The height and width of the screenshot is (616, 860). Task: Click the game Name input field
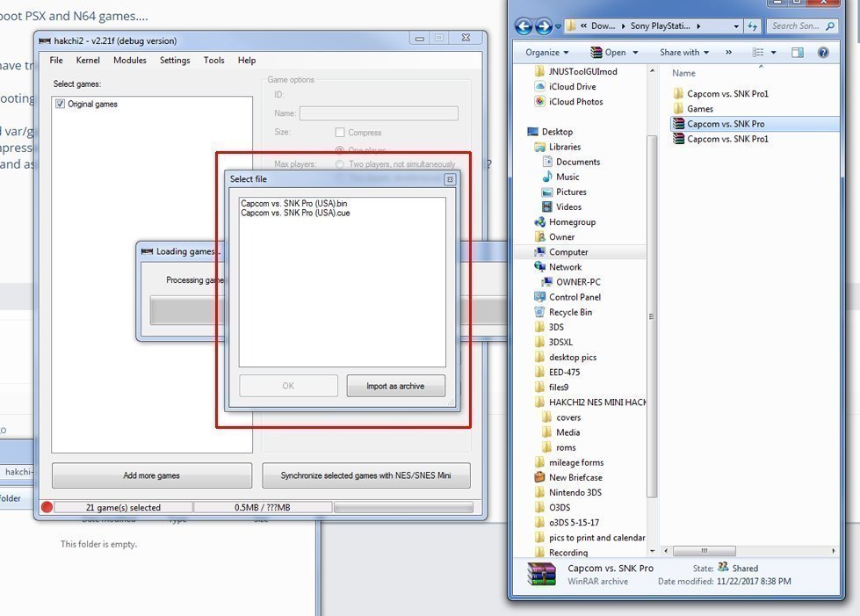click(379, 113)
